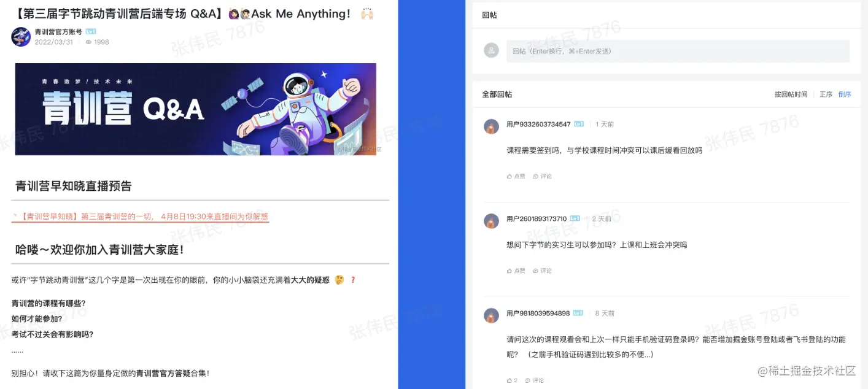Sort replies in 倒序 order
This screenshot has width=868, height=389.
[x=845, y=94]
